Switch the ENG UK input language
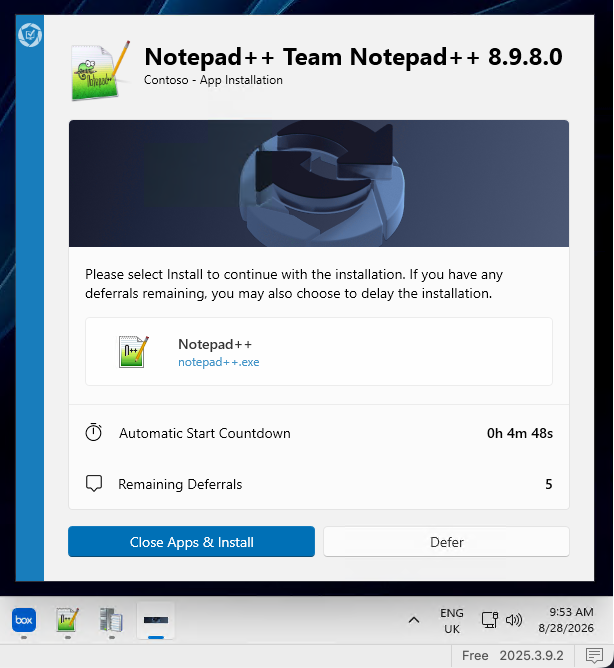The image size is (614, 668). (452, 621)
